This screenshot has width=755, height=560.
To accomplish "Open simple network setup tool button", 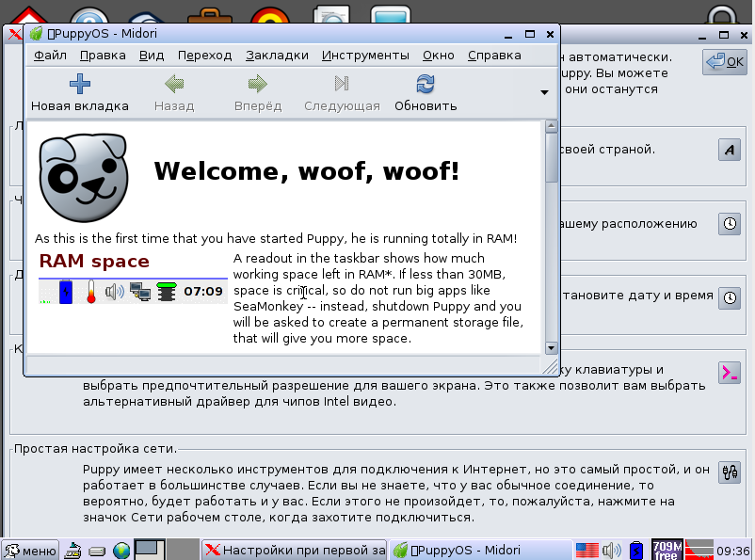I will [x=730, y=472].
